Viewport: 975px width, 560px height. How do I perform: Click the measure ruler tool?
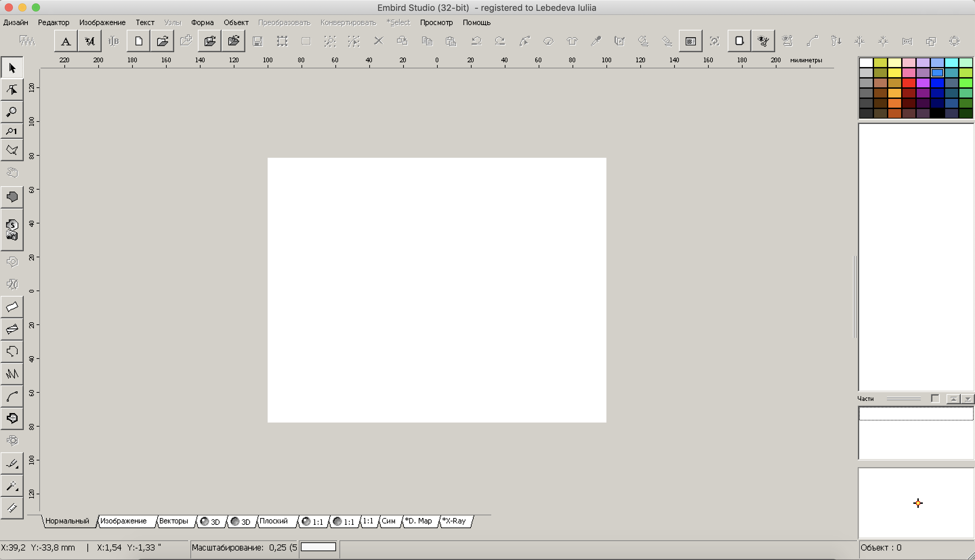pos(12,508)
